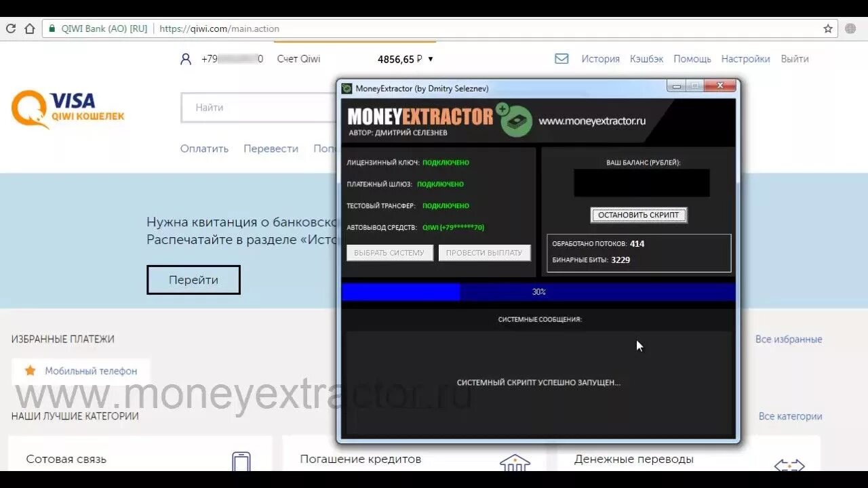
Task: Select the Оплатить tab
Action: pyautogui.click(x=204, y=148)
